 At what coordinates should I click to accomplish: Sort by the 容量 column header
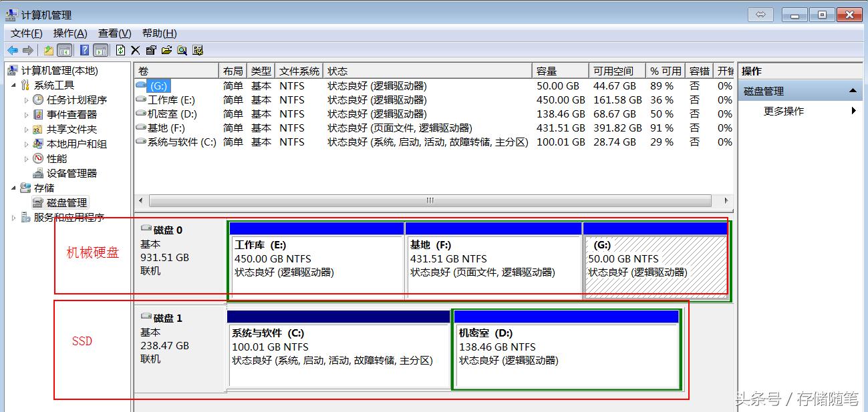561,71
